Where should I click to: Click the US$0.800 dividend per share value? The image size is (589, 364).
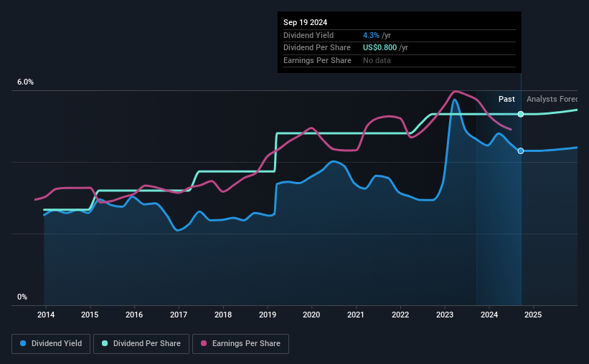[380, 48]
